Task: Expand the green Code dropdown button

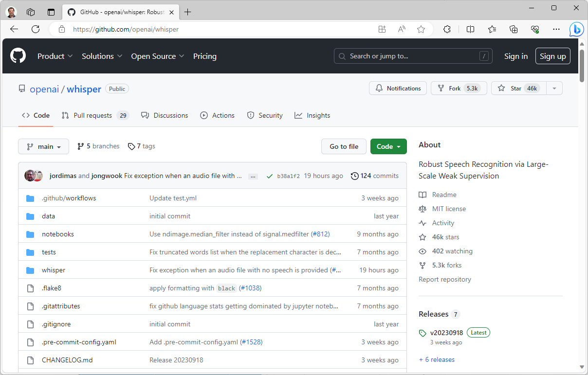Action: [388, 146]
